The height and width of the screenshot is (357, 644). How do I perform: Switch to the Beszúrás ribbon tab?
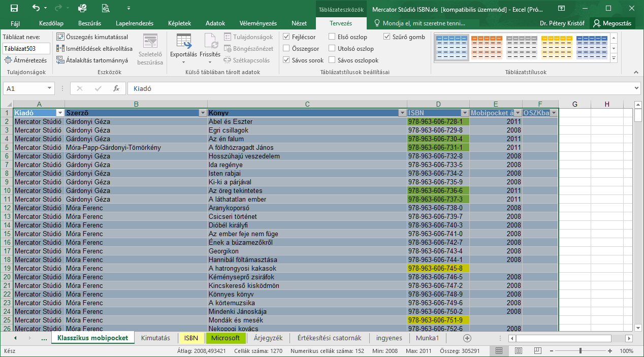(x=89, y=23)
